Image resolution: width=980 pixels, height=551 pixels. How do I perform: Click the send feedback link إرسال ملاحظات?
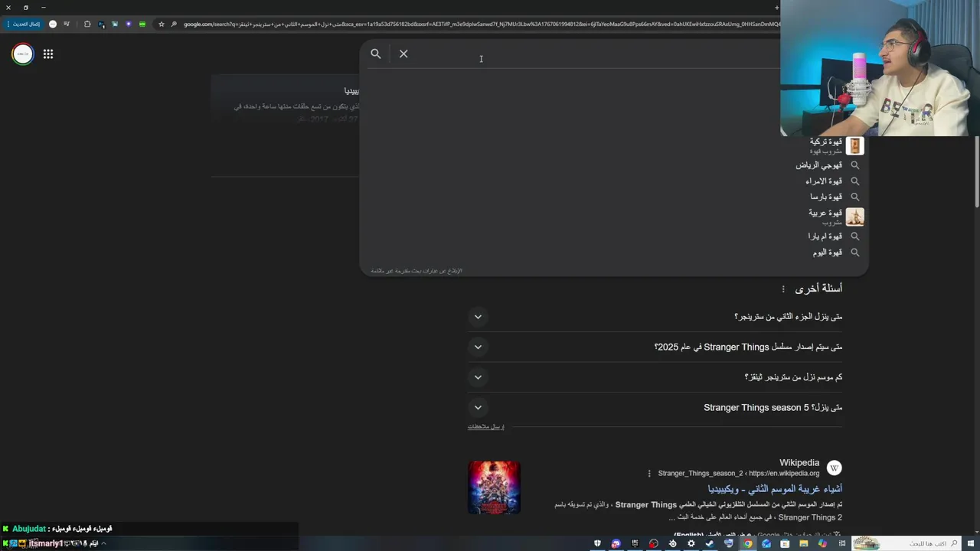486,426
